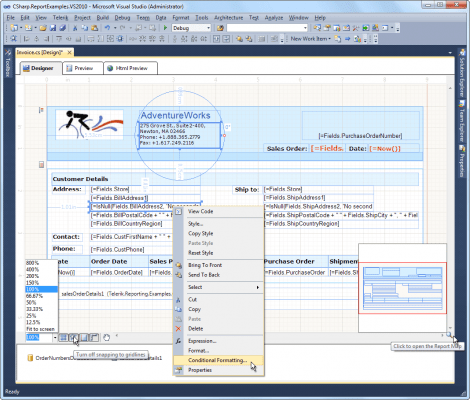The width and height of the screenshot is (470, 400).
Task: Open the Solution Explorer side tab
Action: coord(462,73)
